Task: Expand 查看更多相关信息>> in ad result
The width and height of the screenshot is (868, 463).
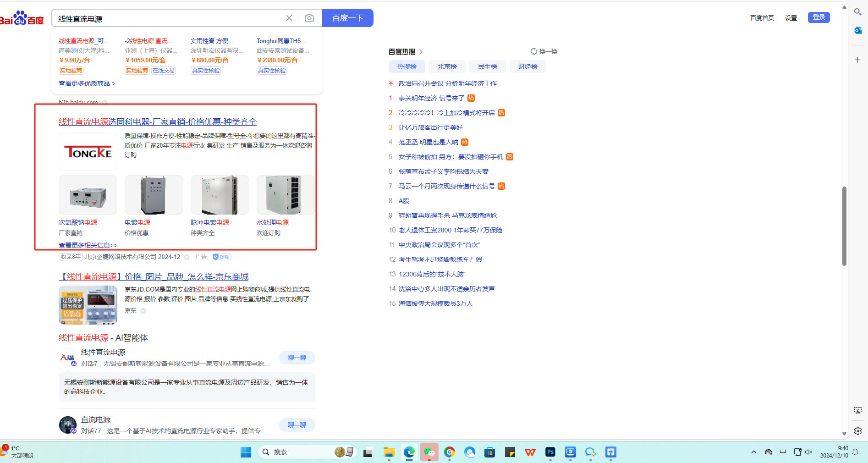Action: click(x=88, y=245)
